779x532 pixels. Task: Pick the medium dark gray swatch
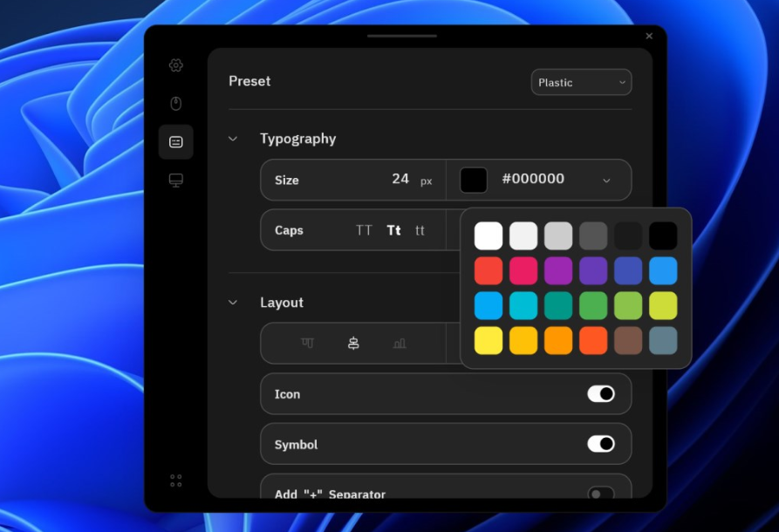pyautogui.click(x=593, y=236)
